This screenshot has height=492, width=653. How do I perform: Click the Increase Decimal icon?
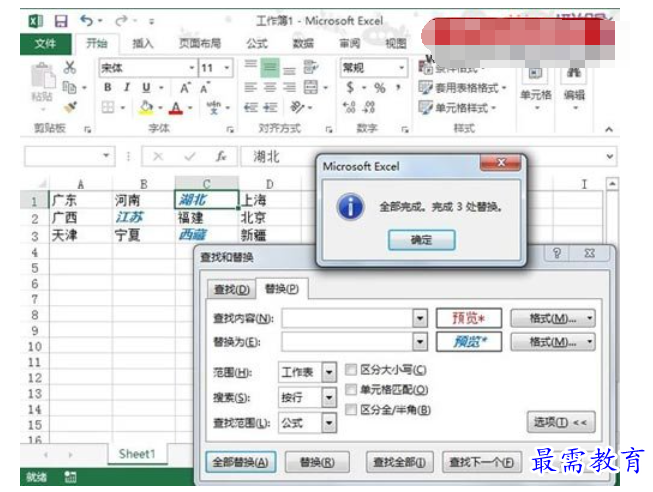[x=349, y=107]
